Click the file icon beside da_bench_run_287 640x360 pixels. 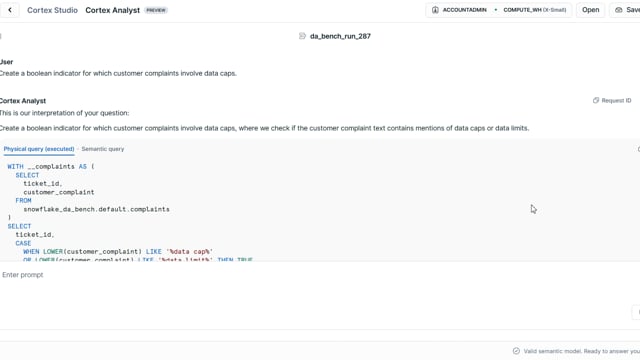pos(302,36)
